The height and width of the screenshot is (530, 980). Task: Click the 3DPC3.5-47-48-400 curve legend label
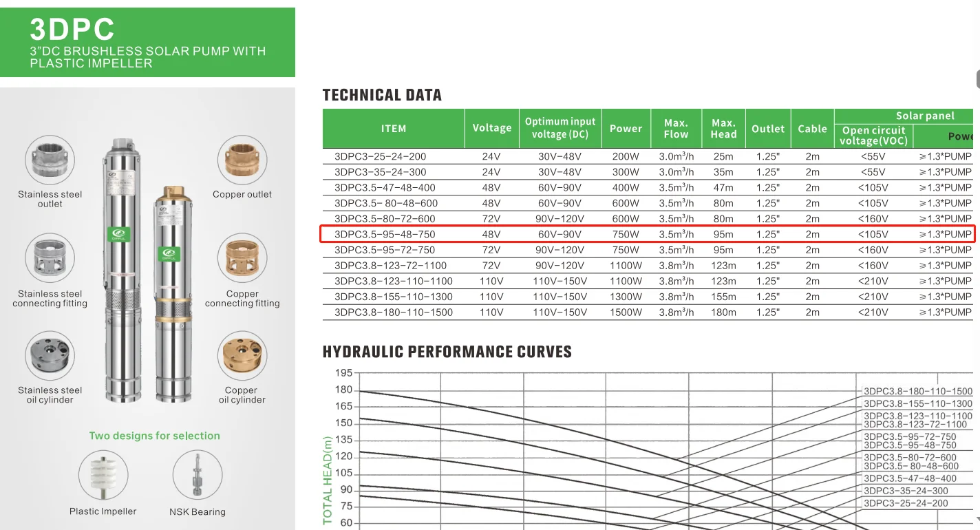point(910,478)
